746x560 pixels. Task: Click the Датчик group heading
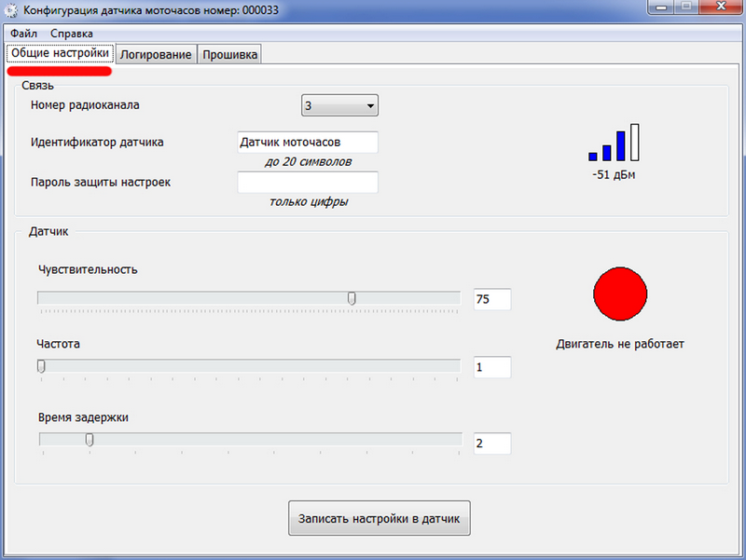(48, 231)
